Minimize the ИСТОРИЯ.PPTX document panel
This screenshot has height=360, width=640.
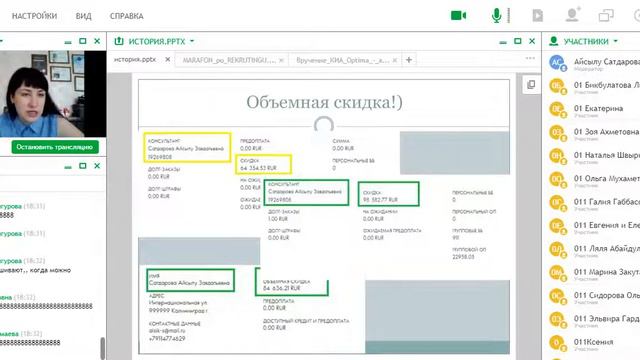[503, 42]
